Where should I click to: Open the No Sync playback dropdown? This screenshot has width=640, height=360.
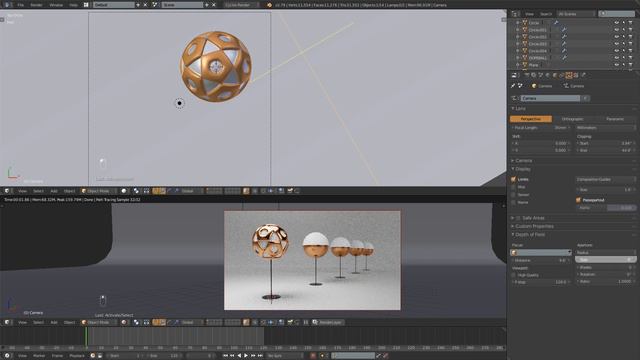pyautogui.click(x=284, y=356)
